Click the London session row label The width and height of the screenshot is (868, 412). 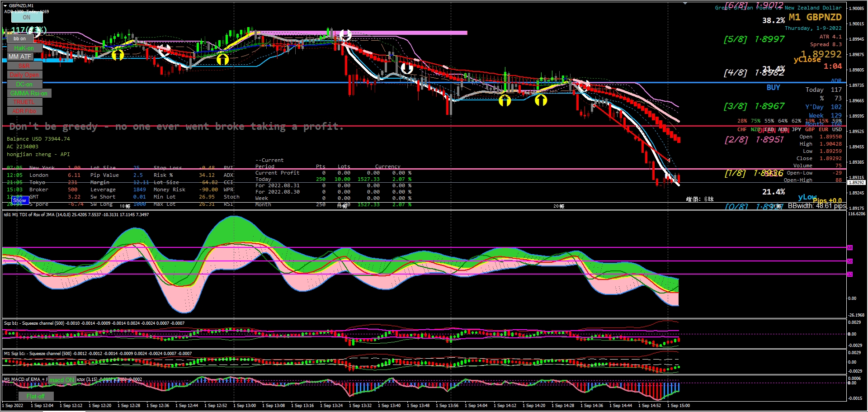(39, 175)
